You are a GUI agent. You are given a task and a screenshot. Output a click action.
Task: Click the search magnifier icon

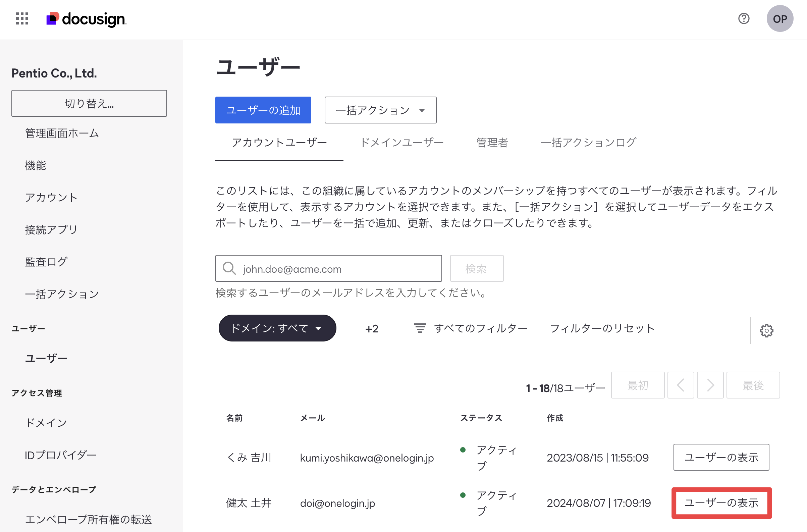coord(229,268)
